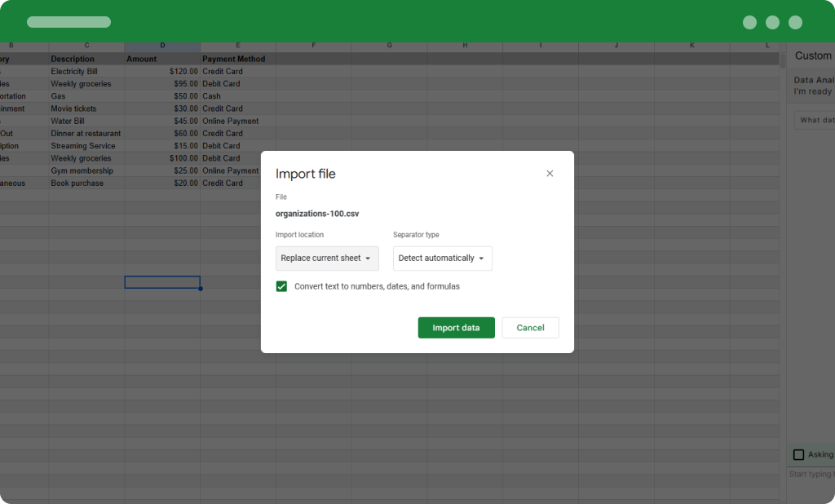Viewport: 835px width, 504px height.
Task: Select the column D header
Action: coord(162,46)
